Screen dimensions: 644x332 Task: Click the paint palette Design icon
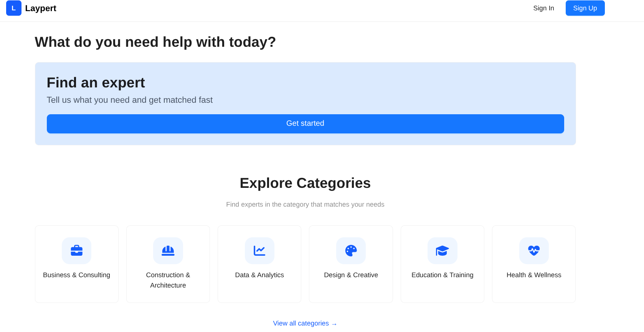(351, 251)
